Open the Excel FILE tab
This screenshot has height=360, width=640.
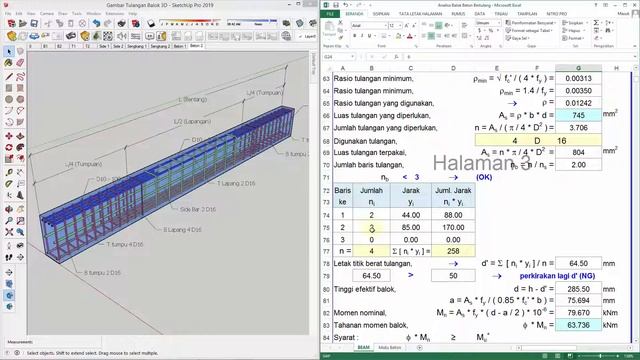point(330,14)
